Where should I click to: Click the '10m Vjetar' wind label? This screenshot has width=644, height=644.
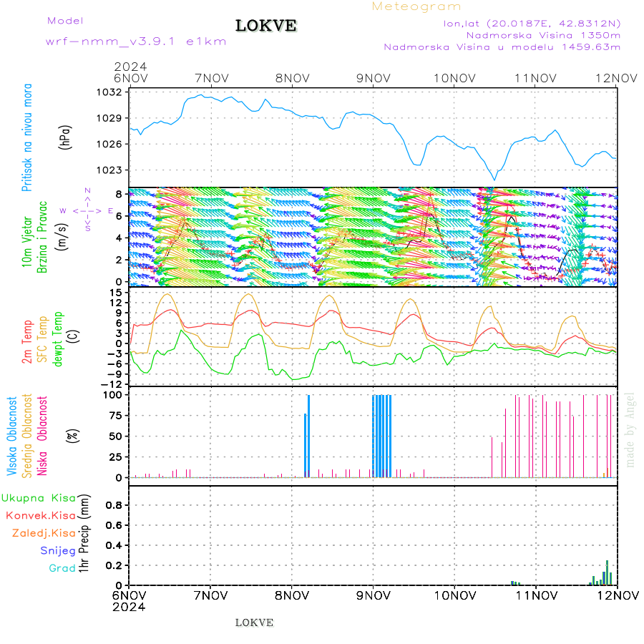pos(26,242)
